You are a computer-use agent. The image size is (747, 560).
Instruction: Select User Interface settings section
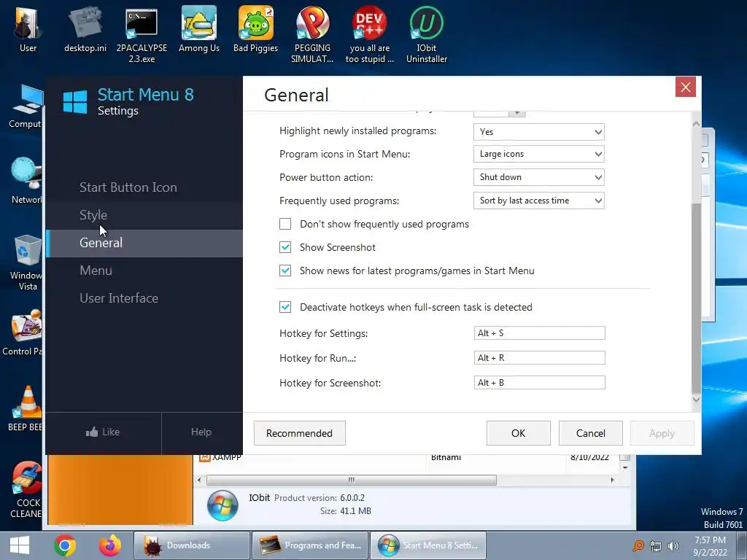144,298
